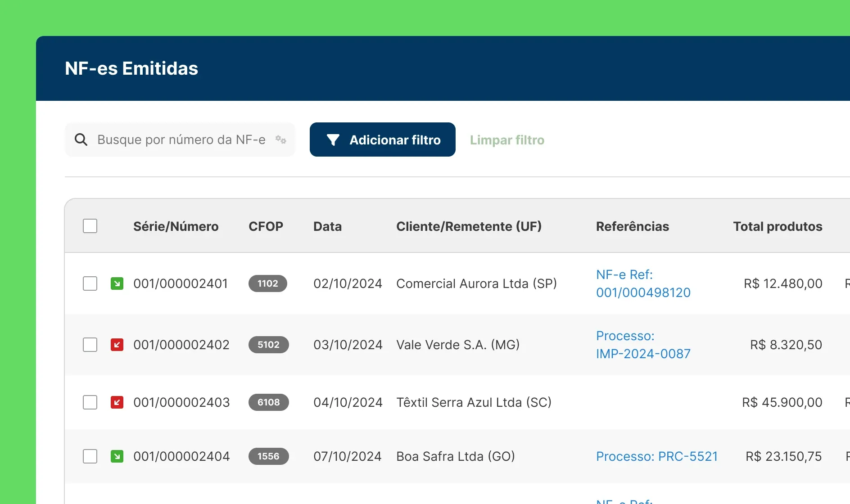Screen dimensions: 850x504
Task: Click the date 02/10/2024
Action: click(348, 283)
